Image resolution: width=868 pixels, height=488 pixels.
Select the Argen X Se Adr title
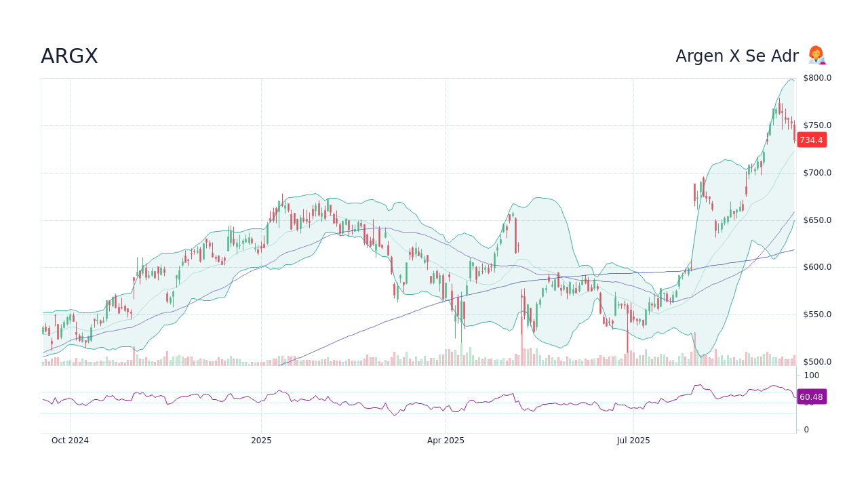click(737, 56)
